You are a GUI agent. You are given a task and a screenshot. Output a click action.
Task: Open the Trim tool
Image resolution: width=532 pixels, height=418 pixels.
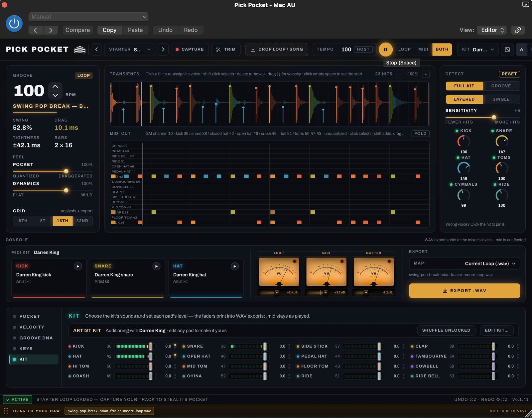tap(226, 49)
